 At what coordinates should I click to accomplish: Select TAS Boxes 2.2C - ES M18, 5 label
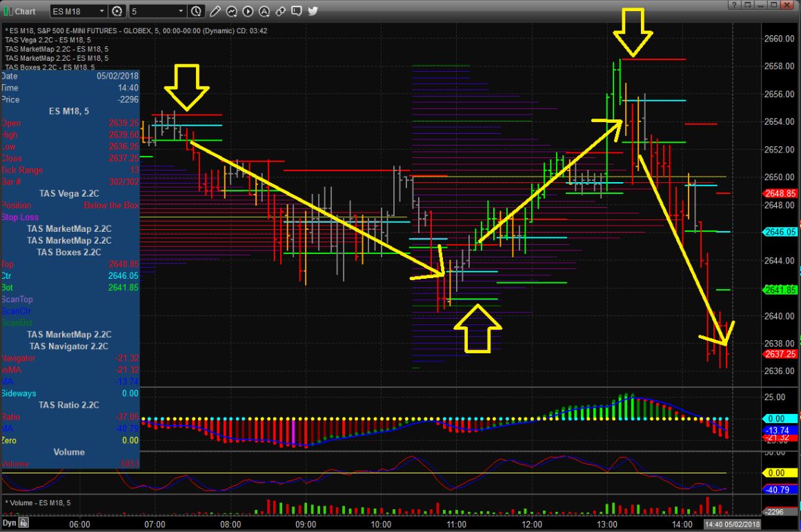point(50,67)
